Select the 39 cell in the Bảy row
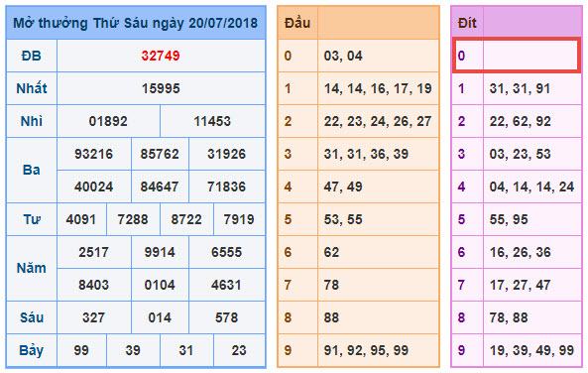The width and height of the screenshot is (588, 373). (x=133, y=350)
